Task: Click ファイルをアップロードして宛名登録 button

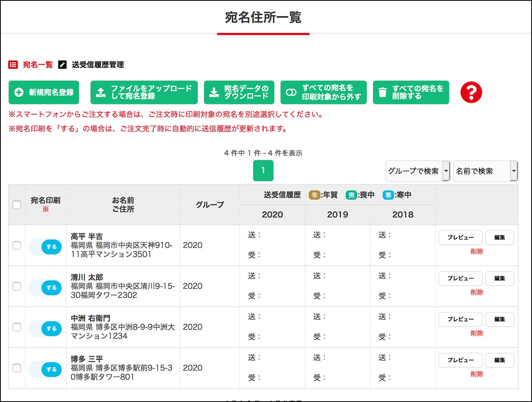Action: pyautogui.click(x=144, y=92)
